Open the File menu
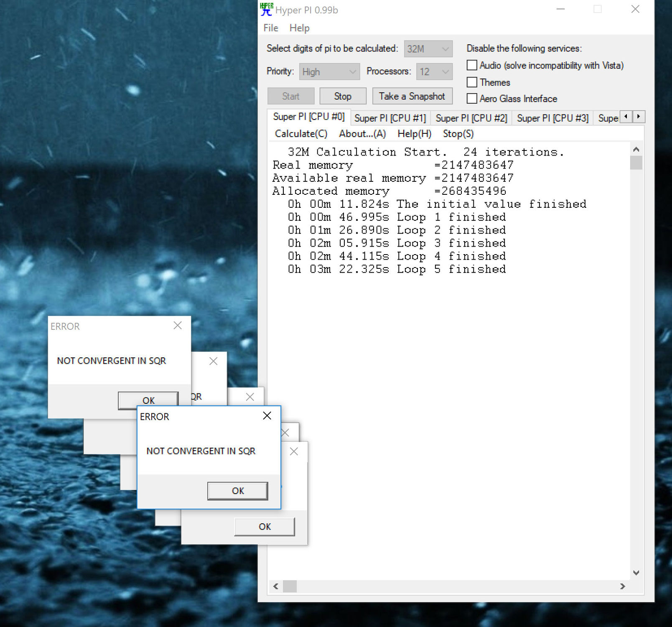This screenshot has height=627, width=672. pos(271,28)
